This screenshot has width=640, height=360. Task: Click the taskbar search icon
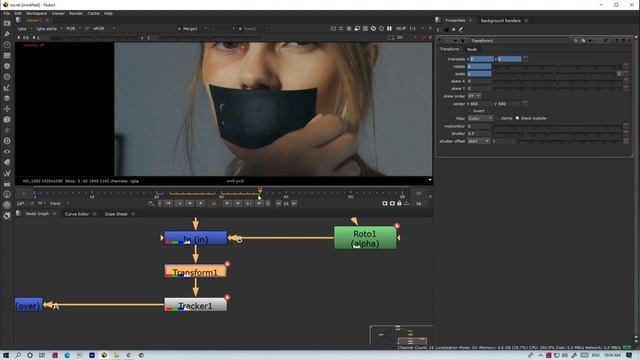click(18, 356)
